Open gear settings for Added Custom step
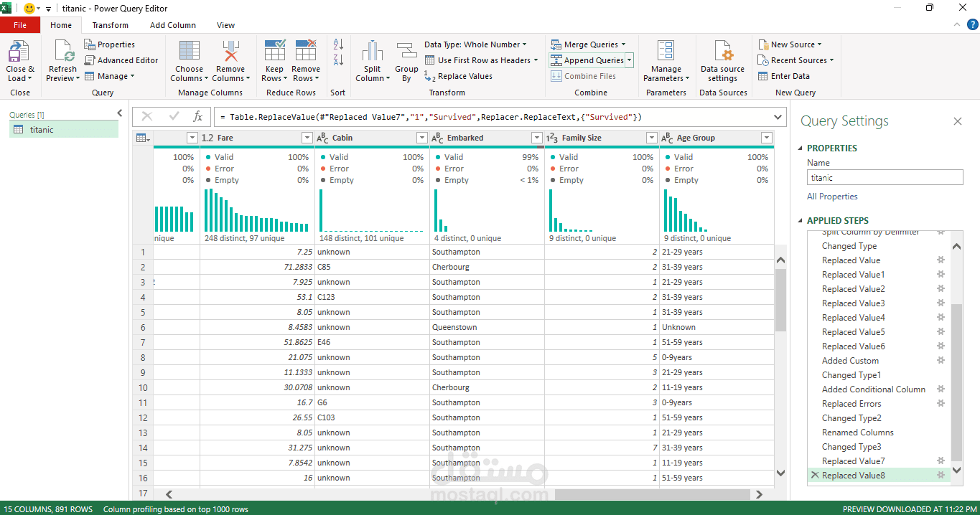Viewport: 980px width, 515px height. click(x=941, y=361)
